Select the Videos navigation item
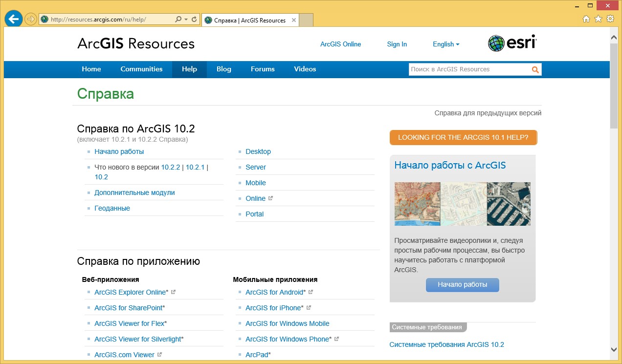Screen dimensions: 622x364 [x=305, y=69]
